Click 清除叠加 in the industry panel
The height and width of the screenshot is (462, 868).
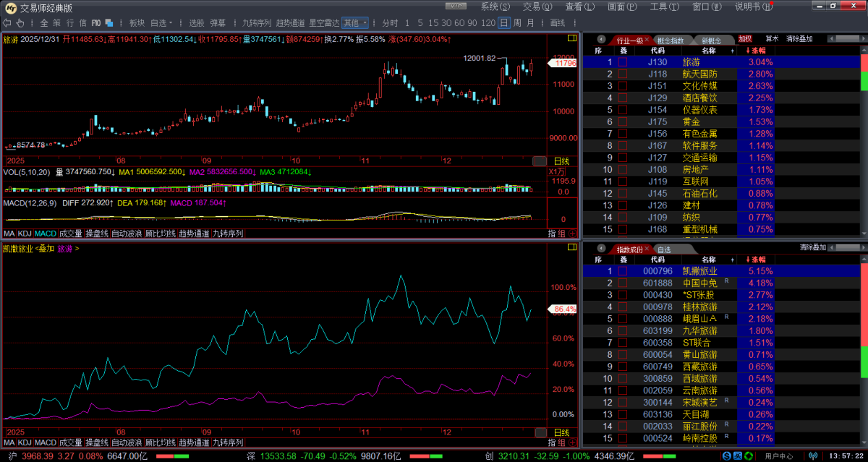coord(799,39)
